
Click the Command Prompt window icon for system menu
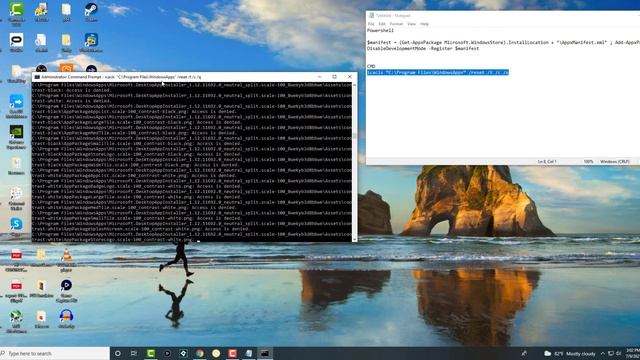(37, 77)
